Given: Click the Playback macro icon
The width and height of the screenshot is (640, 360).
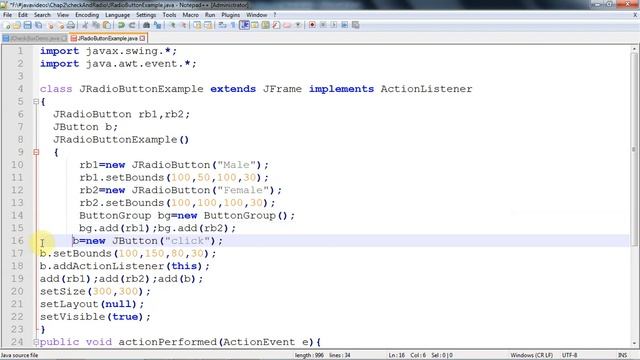Looking at the screenshot, I should click(x=333, y=25).
